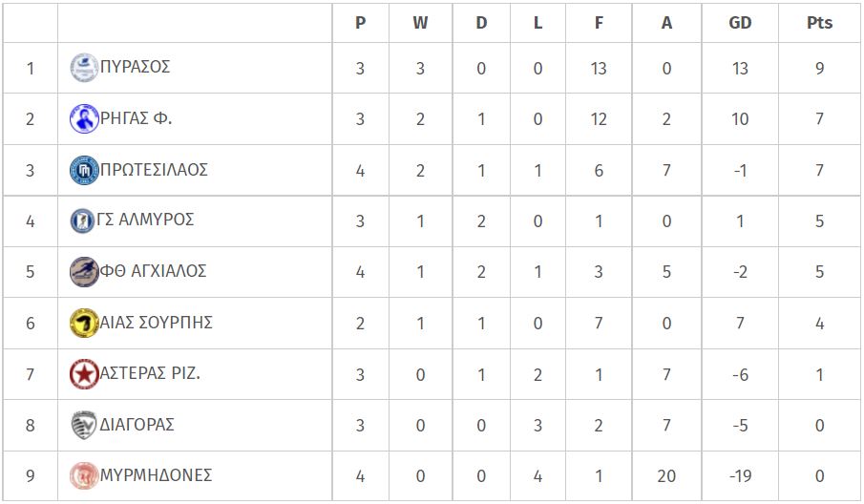Viewport: 864px width, 504px height.
Task: Click the yellow ΑΙΑΣ ΣΟΥΡΠΗΣ badge
Action: click(84, 323)
